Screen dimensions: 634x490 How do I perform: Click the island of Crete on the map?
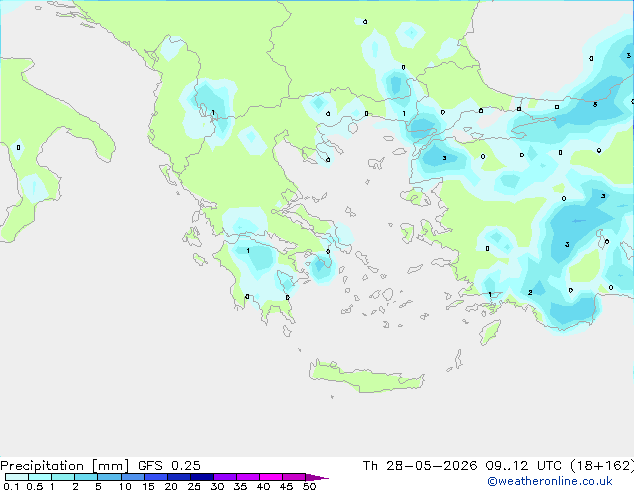pyautogui.click(x=366, y=378)
